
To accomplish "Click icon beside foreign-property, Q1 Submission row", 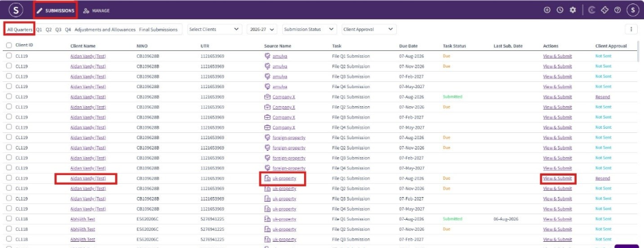I will [x=267, y=138].
